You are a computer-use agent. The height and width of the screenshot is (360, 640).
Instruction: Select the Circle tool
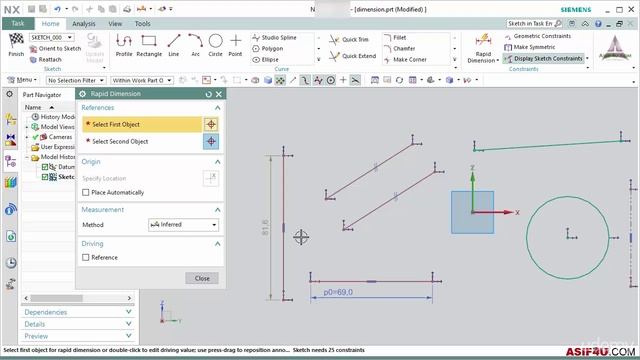coord(216,44)
